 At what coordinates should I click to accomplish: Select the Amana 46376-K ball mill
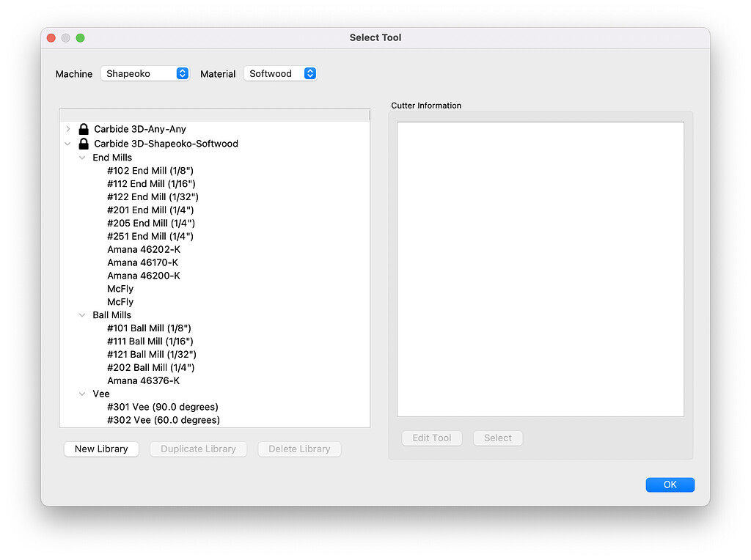144,380
